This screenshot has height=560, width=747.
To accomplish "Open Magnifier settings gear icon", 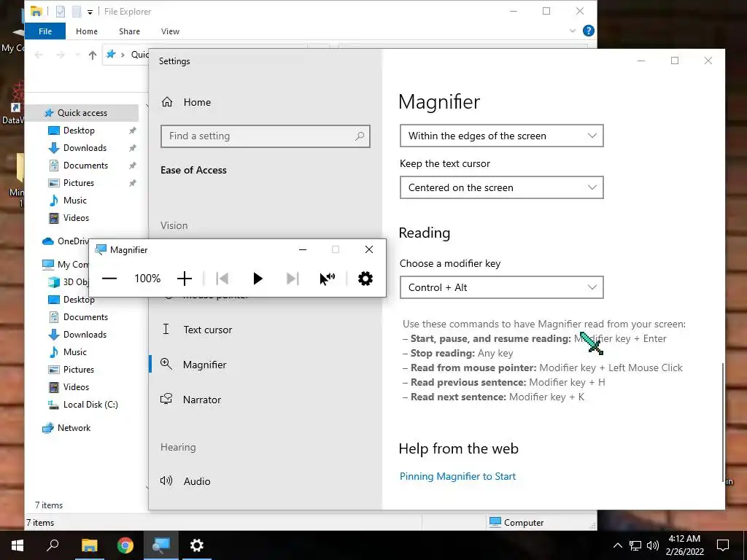I will pyautogui.click(x=365, y=279).
